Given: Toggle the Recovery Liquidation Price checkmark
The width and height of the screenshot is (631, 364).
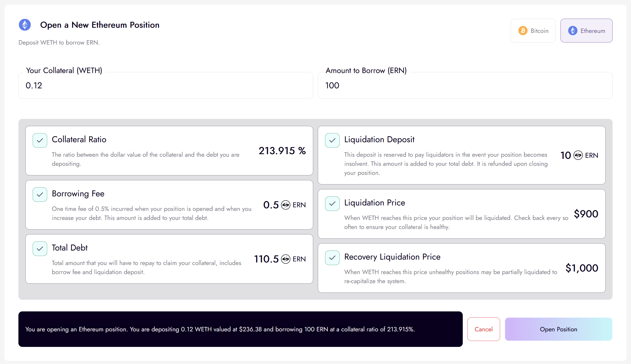Looking at the screenshot, I should (x=332, y=258).
